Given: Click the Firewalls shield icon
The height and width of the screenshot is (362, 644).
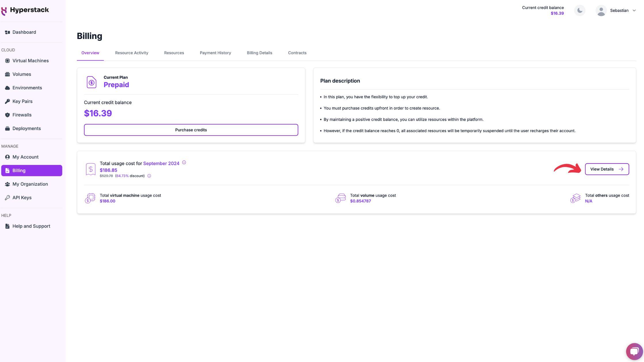Looking at the screenshot, I should (7, 115).
